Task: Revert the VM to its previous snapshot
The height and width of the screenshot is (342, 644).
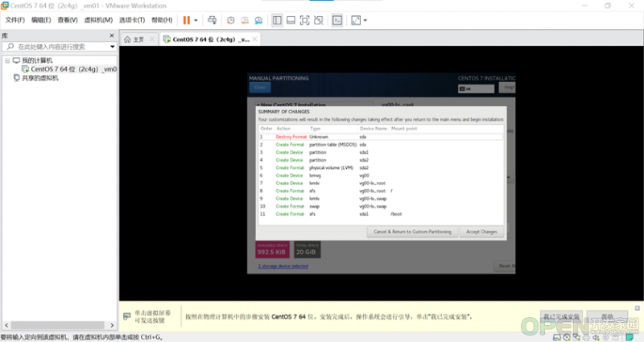Action: (x=245, y=20)
